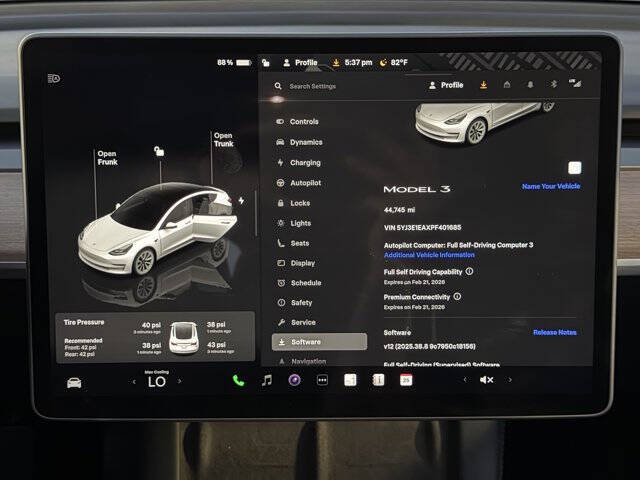
Task: Tap the LTE signal strength icon
Action: click(576, 83)
